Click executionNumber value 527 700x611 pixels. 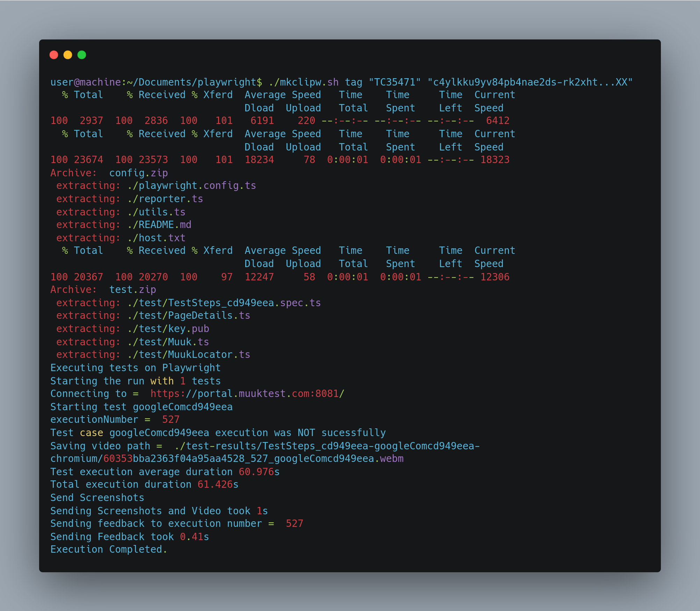pyautogui.click(x=171, y=419)
